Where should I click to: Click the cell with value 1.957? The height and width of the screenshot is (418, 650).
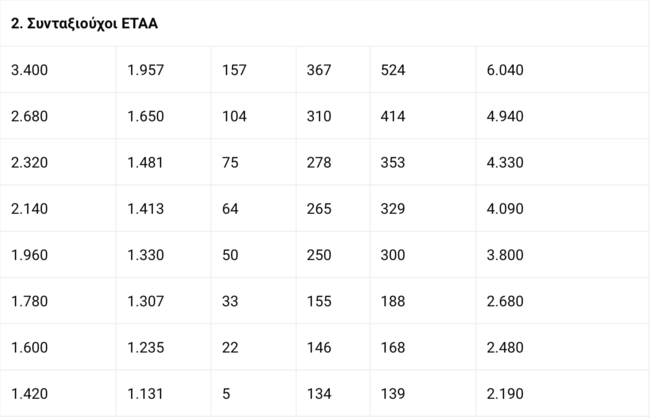click(146, 70)
